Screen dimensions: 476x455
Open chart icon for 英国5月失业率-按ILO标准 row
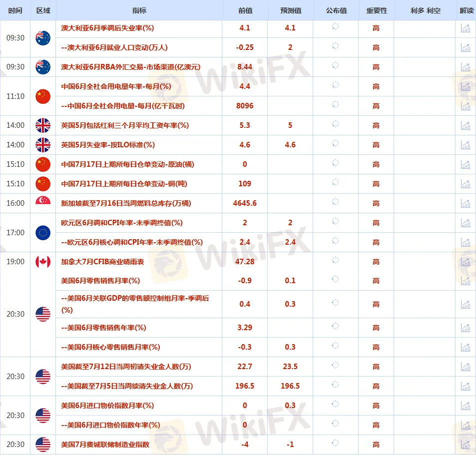[x=466, y=145]
